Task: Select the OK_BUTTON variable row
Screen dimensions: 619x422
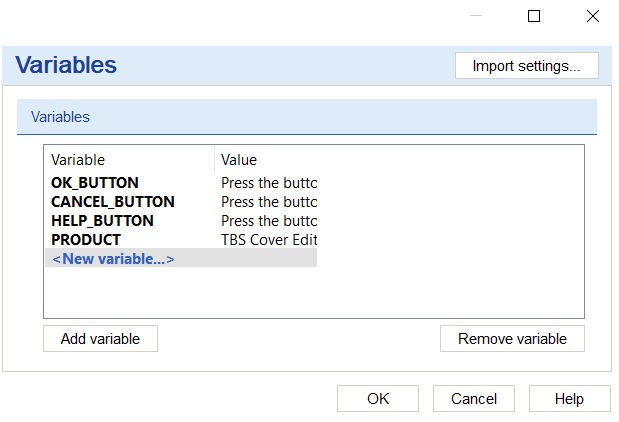Action: pos(95,183)
